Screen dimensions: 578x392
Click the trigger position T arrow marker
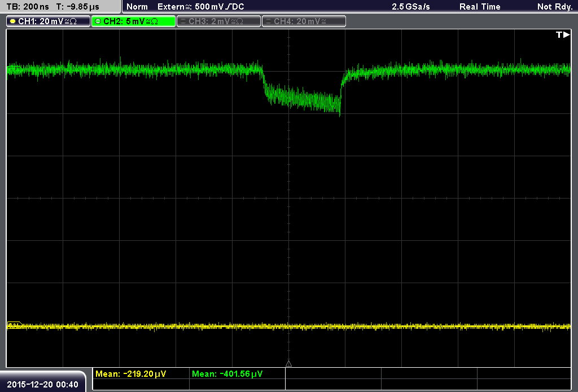563,34
